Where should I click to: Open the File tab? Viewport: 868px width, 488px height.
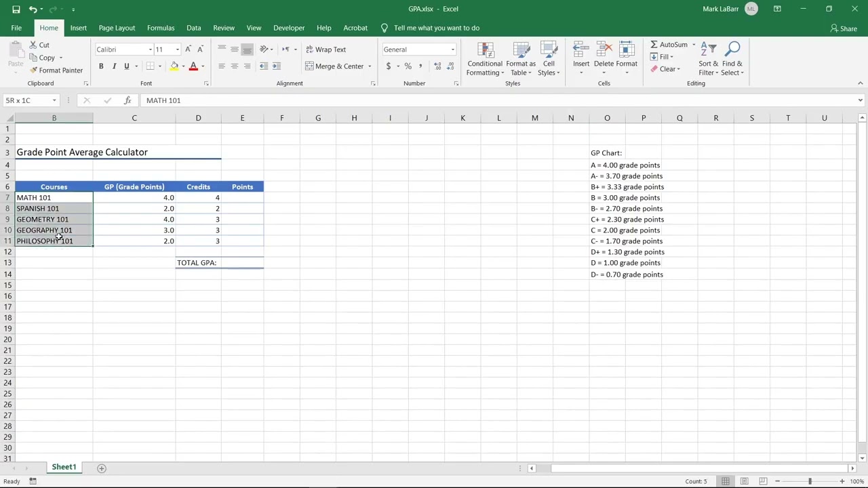[x=16, y=28]
